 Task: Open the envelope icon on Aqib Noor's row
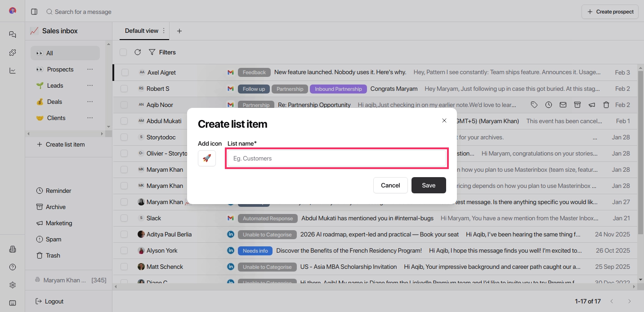[563, 105]
